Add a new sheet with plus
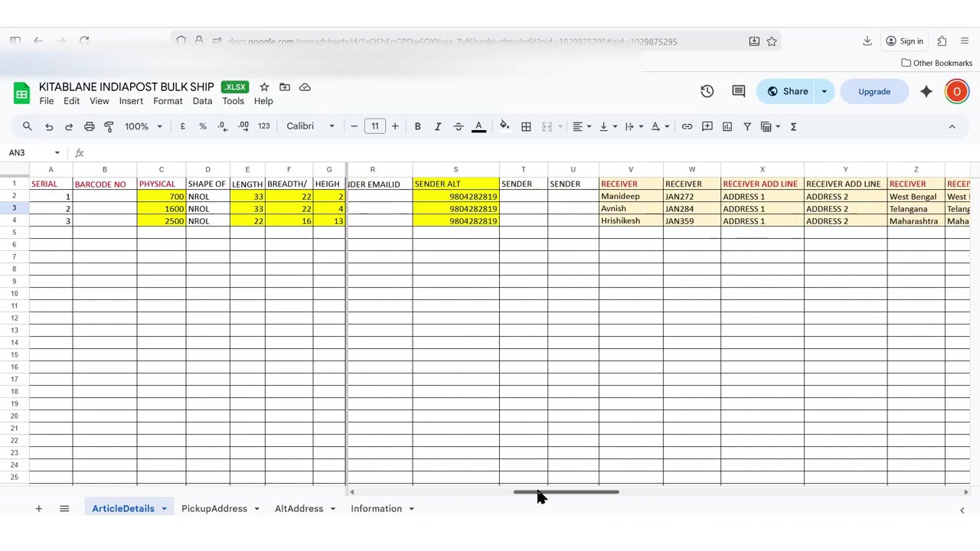Screen dimensions: 980x551 pyautogui.click(x=38, y=508)
